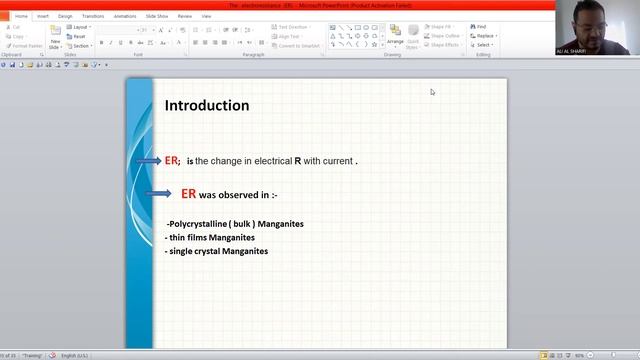Open the line spacing options
The height and width of the screenshot is (360, 640).
point(248,30)
